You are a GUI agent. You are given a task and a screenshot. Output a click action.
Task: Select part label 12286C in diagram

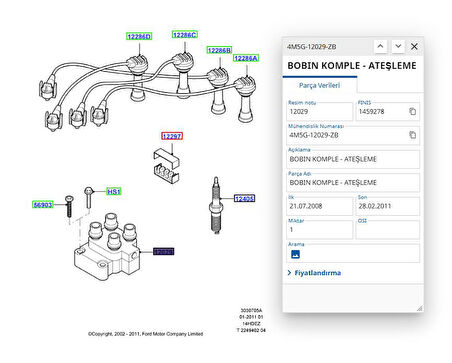coord(185,35)
